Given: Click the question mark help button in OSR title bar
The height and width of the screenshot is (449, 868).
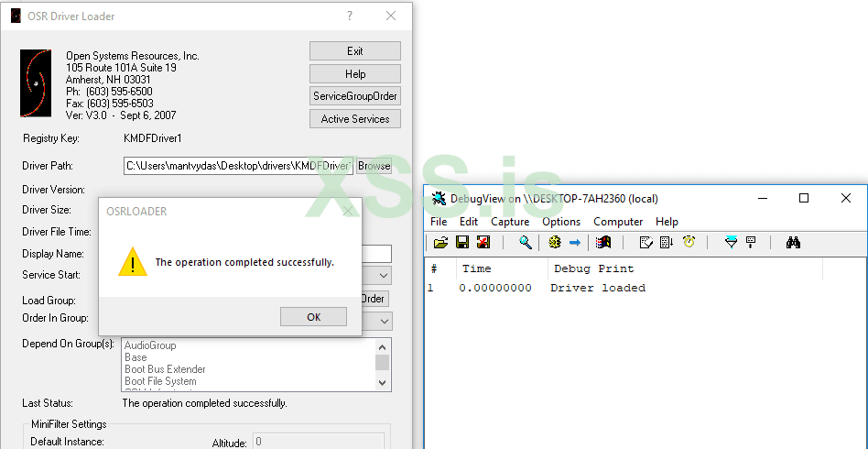Looking at the screenshot, I should click(x=350, y=16).
